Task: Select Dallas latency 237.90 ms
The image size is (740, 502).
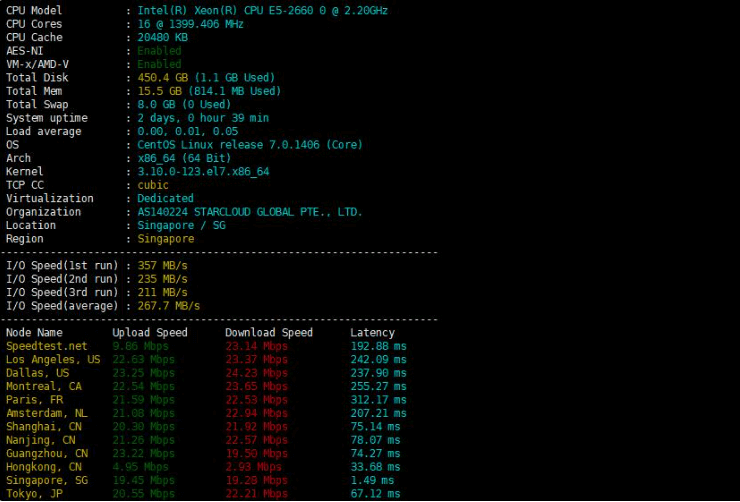Action: point(378,373)
